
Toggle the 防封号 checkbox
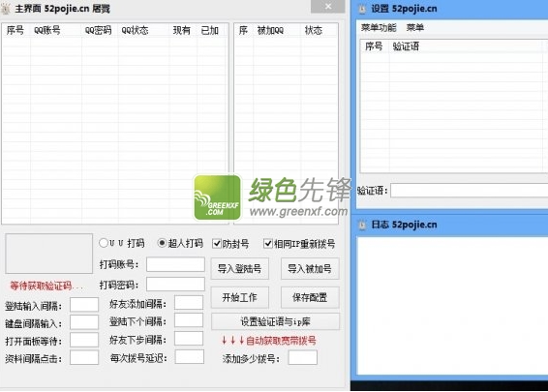(x=217, y=243)
